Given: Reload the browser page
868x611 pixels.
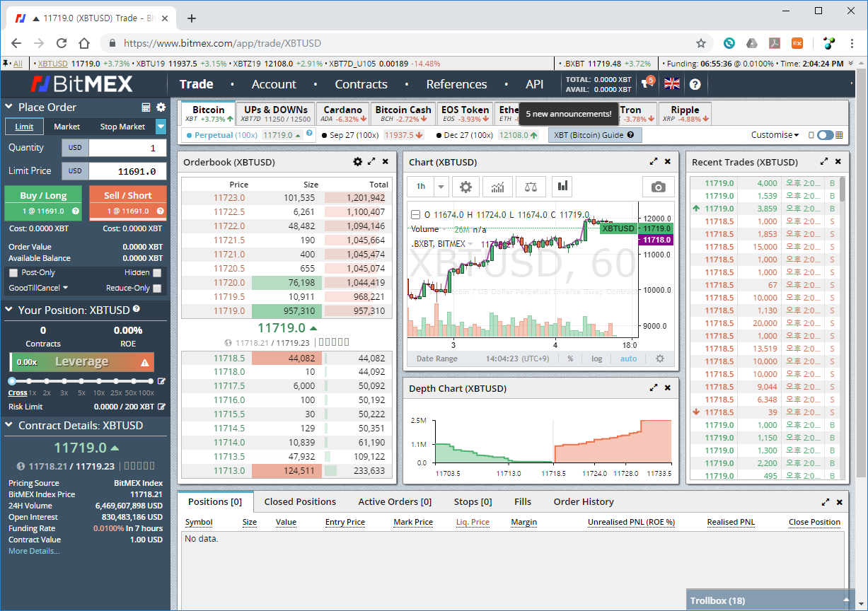Looking at the screenshot, I should coord(62,43).
